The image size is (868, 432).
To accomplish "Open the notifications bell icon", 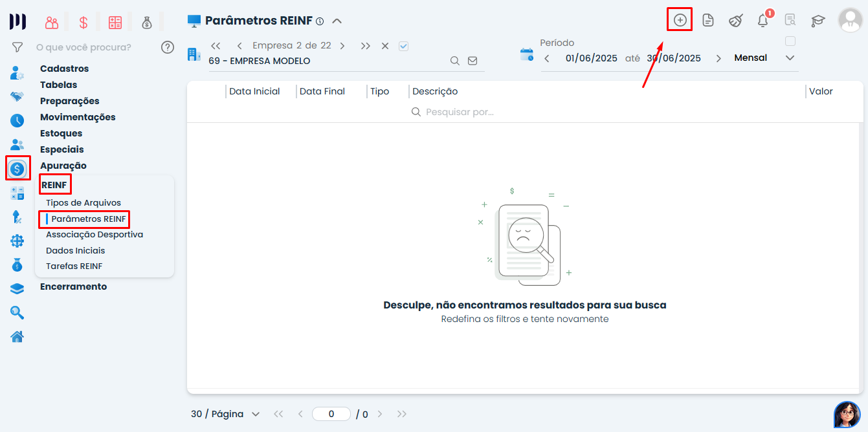I will pyautogui.click(x=762, y=21).
